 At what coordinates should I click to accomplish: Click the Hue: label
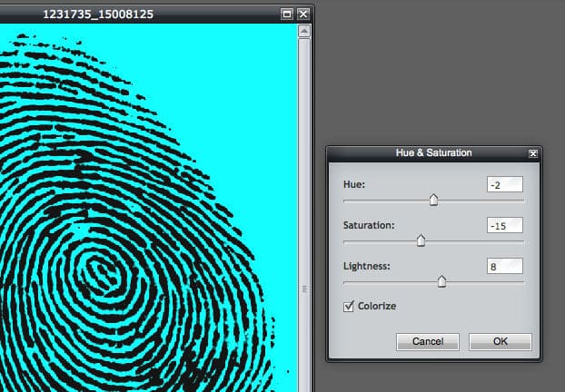pyautogui.click(x=354, y=184)
